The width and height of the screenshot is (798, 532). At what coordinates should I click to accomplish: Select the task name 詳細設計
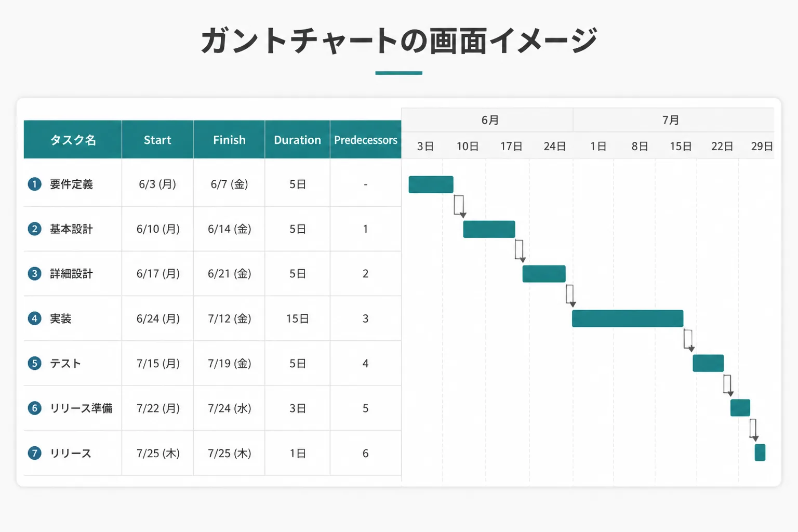click(x=71, y=273)
